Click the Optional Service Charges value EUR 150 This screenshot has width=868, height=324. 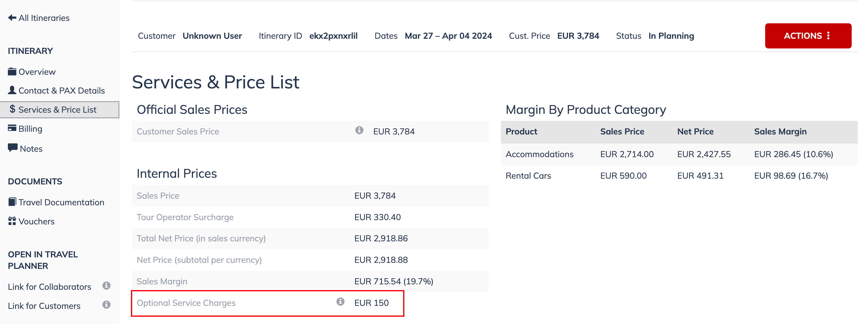[371, 303]
